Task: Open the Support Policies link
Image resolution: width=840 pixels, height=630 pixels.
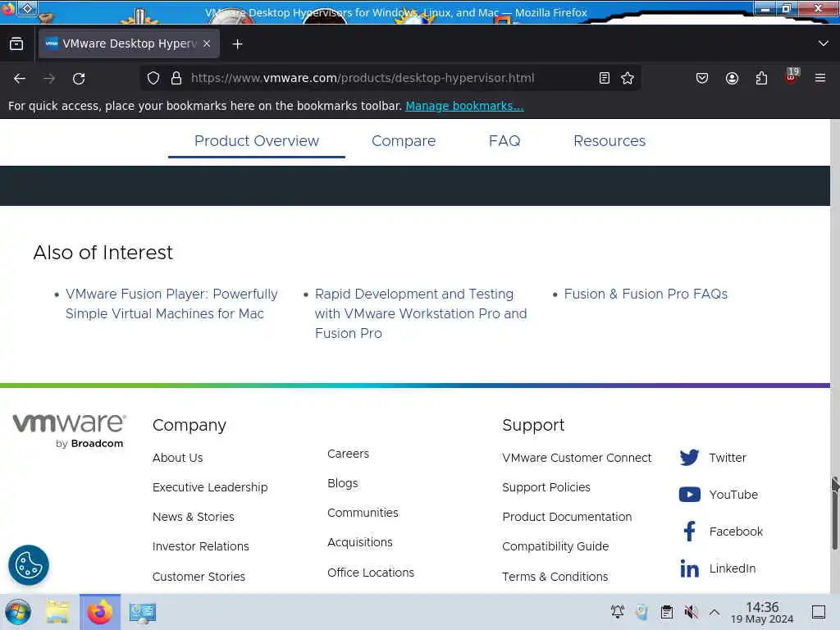Action: click(x=546, y=487)
